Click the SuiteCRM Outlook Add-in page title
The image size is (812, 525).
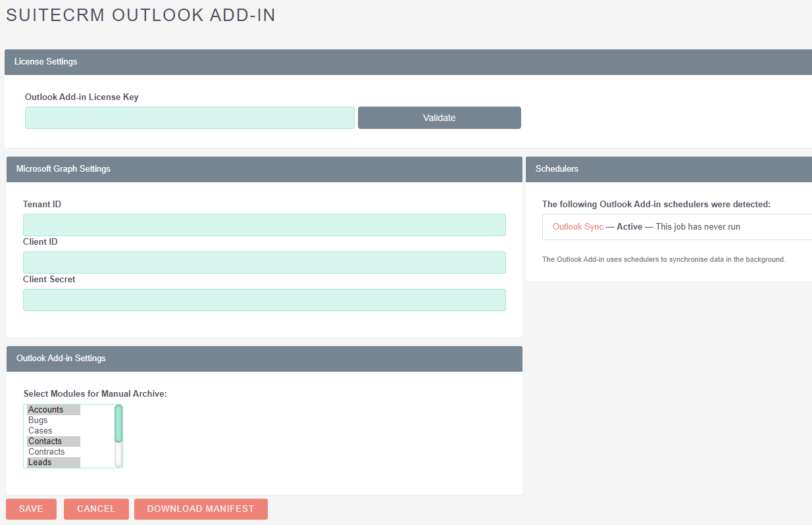(141, 15)
